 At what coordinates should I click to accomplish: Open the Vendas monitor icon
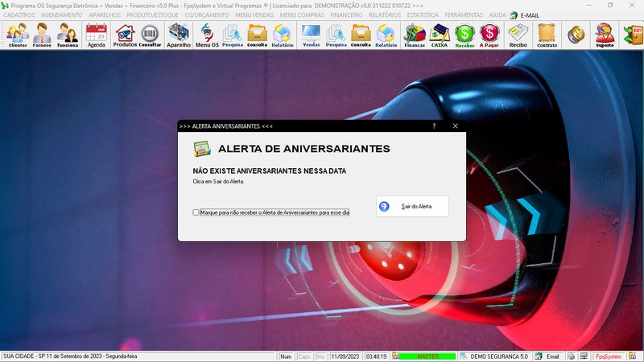[311, 35]
